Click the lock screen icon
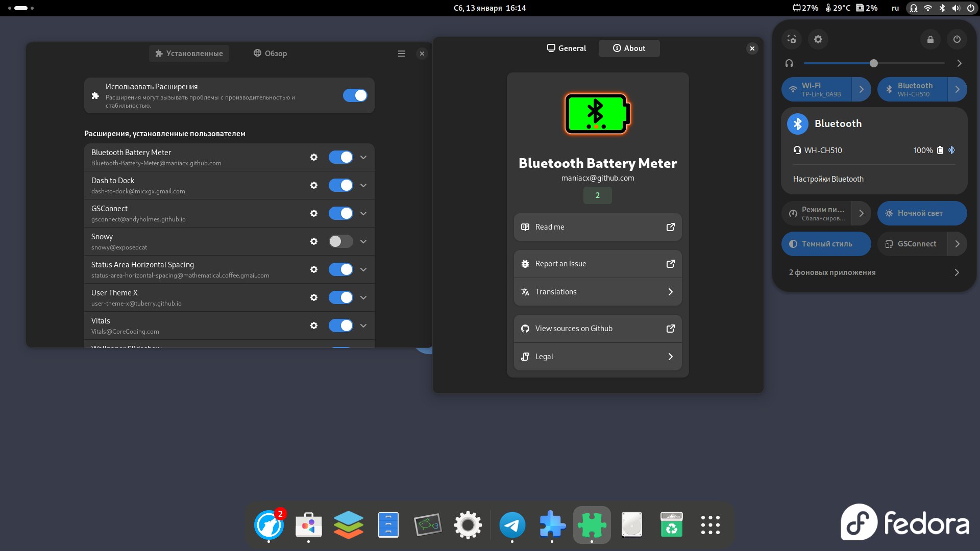This screenshot has width=980, height=551. click(x=930, y=39)
